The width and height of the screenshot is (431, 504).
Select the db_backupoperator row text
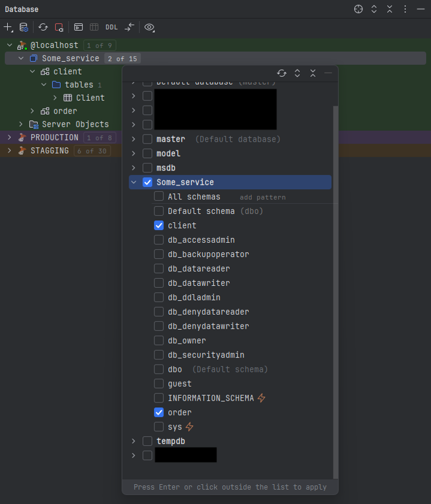(209, 254)
